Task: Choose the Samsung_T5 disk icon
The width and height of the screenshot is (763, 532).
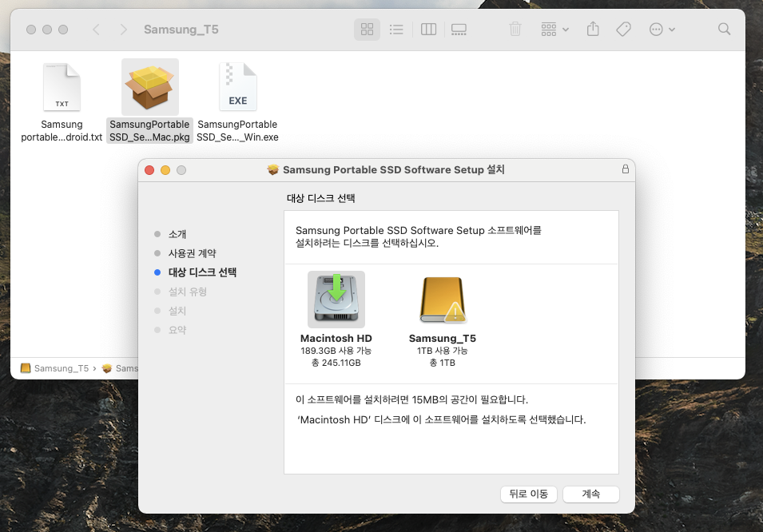Action: [443, 300]
